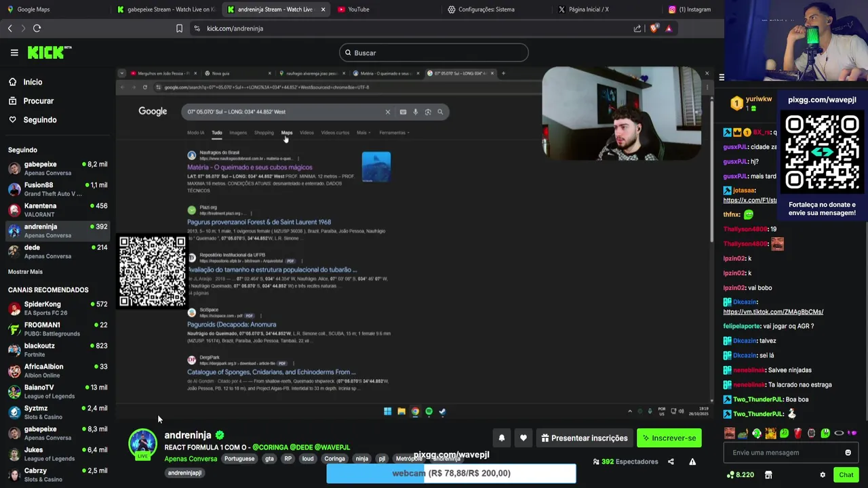Subscribe via Inscrever-se button
Screen dimensions: 868x488
669,438
